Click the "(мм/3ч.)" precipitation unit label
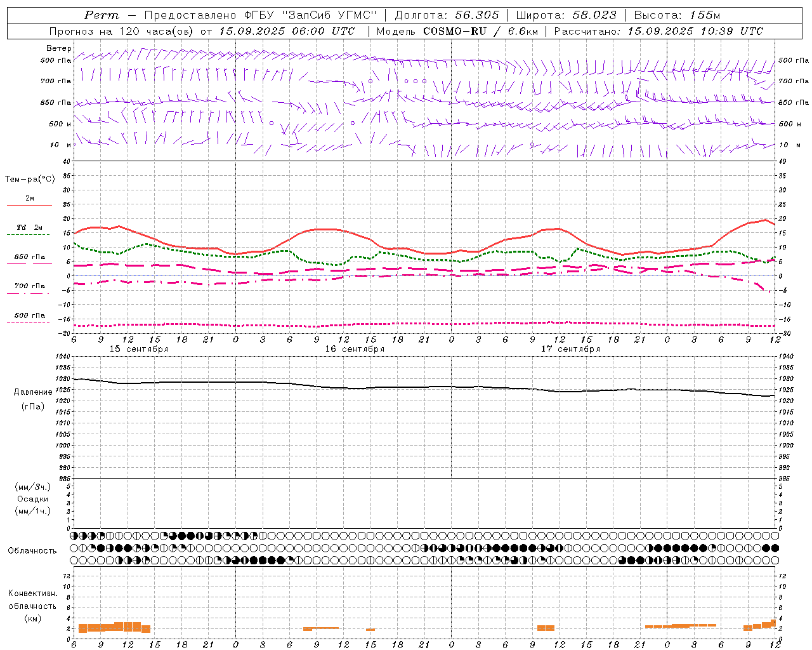Image resolution: width=812 pixels, height=650 pixels. click(x=33, y=487)
